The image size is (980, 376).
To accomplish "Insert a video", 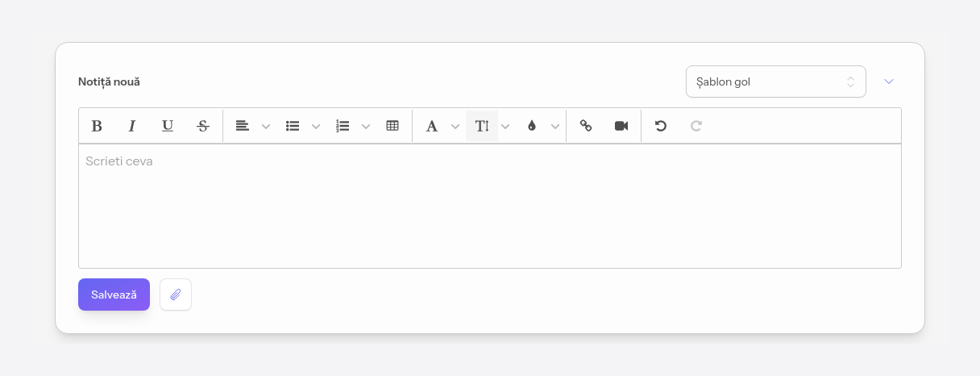I will [x=621, y=126].
